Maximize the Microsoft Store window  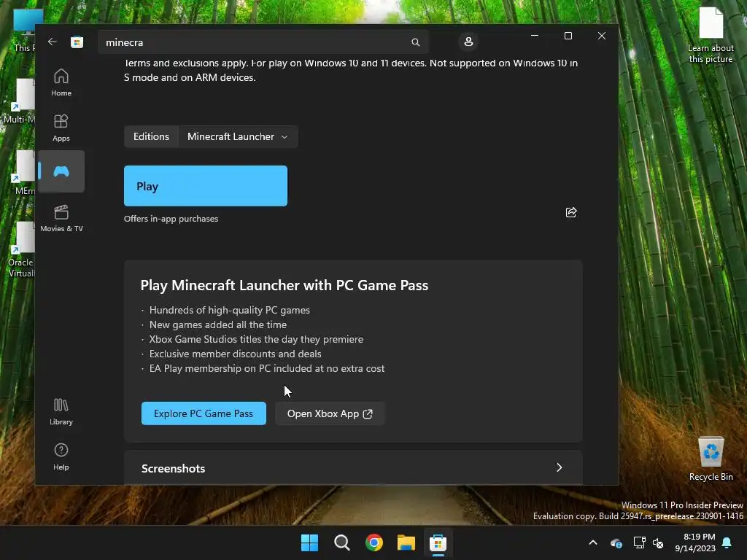[x=568, y=36]
